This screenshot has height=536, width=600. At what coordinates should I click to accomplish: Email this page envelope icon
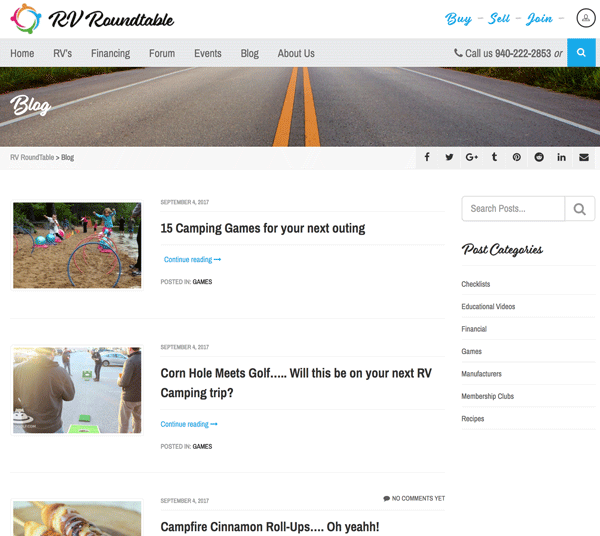[x=584, y=157]
